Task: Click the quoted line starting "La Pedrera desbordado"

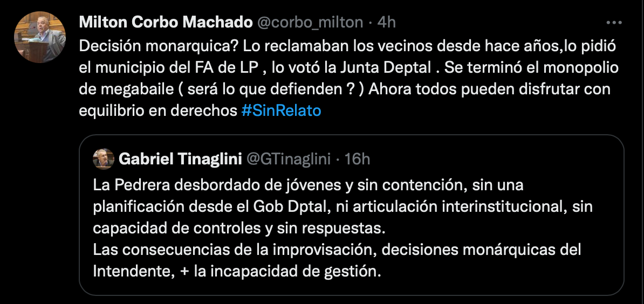Action: tap(308, 185)
